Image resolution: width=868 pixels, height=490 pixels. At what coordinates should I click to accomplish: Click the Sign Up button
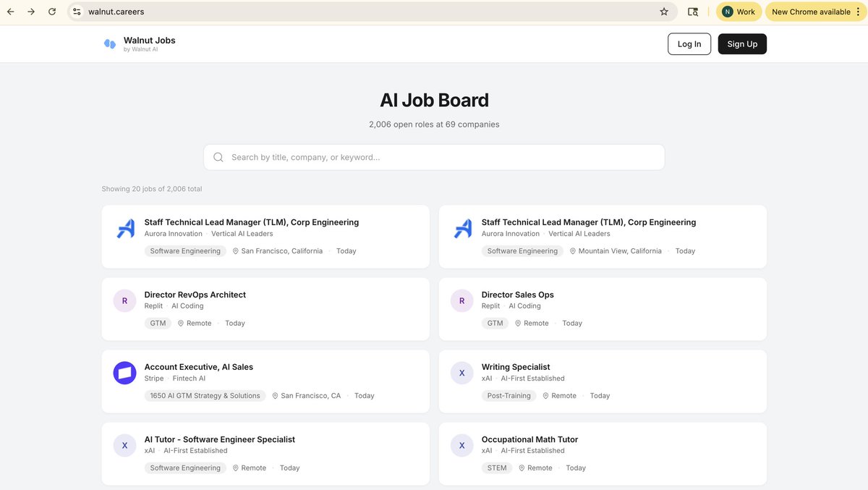[742, 43]
